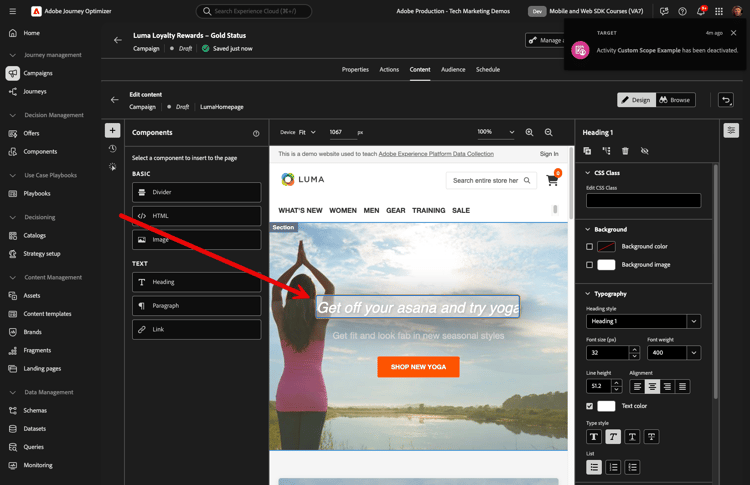The height and width of the screenshot is (485, 750).
Task: Open the Background image swatch
Action: pyautogui.click(x=607, y=265)
